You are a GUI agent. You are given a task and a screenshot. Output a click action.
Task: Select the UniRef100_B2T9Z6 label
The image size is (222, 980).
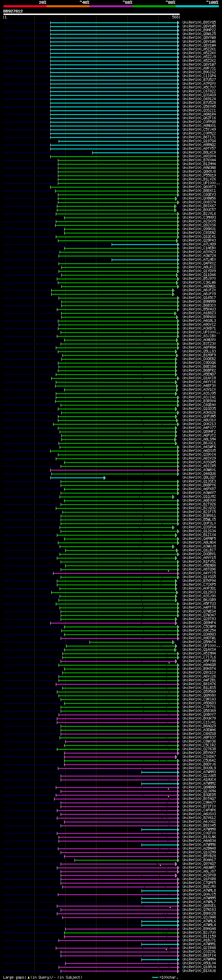click(199, 504)
